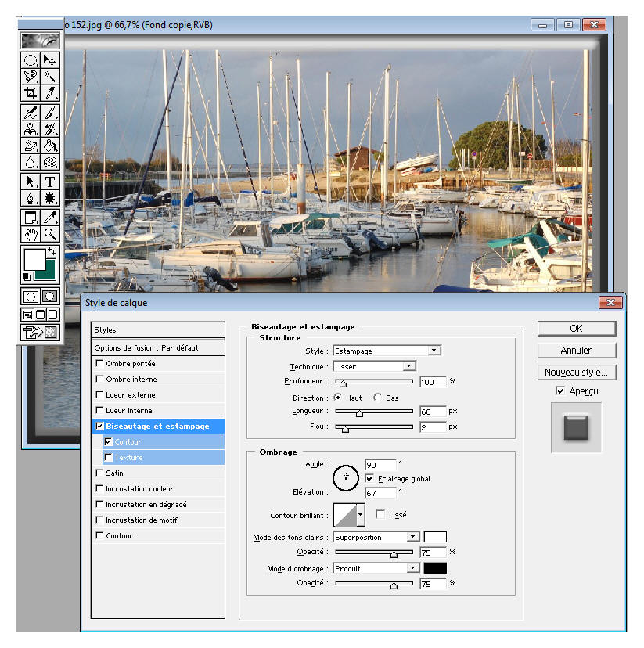
Task: Select the Path Selection arrow tool
Action: 31,182
